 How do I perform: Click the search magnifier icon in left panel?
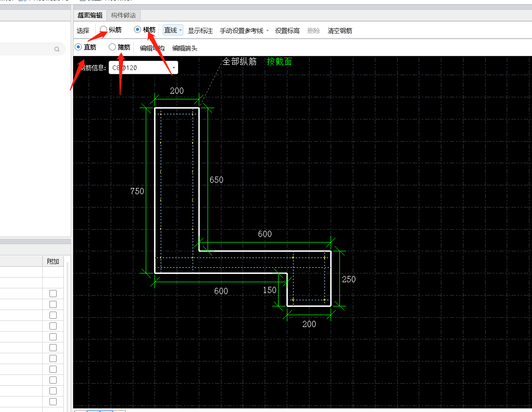coord(57,49)
